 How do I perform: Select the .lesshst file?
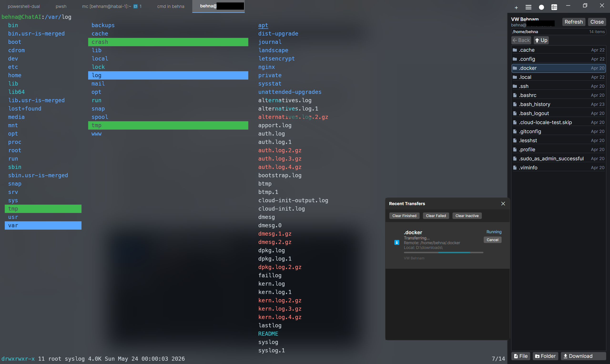[559, 141]
